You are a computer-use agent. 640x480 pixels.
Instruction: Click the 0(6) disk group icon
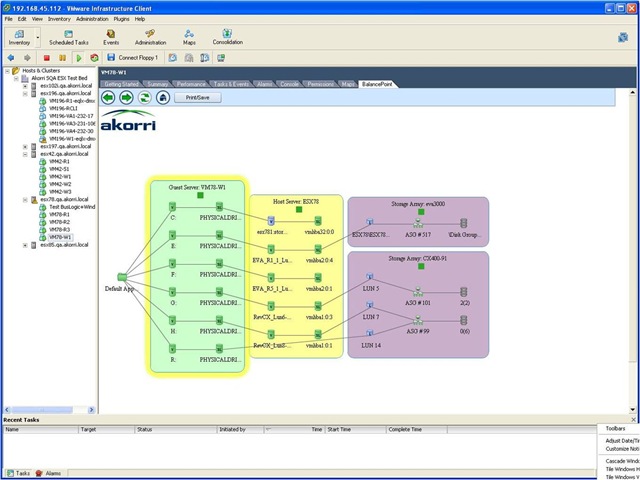(x=463, y=320)
